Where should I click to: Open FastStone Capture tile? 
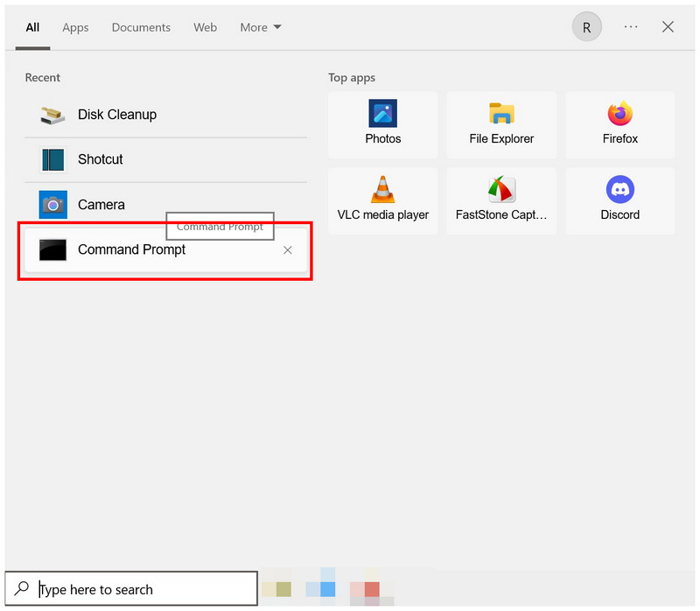pos(501,201)
